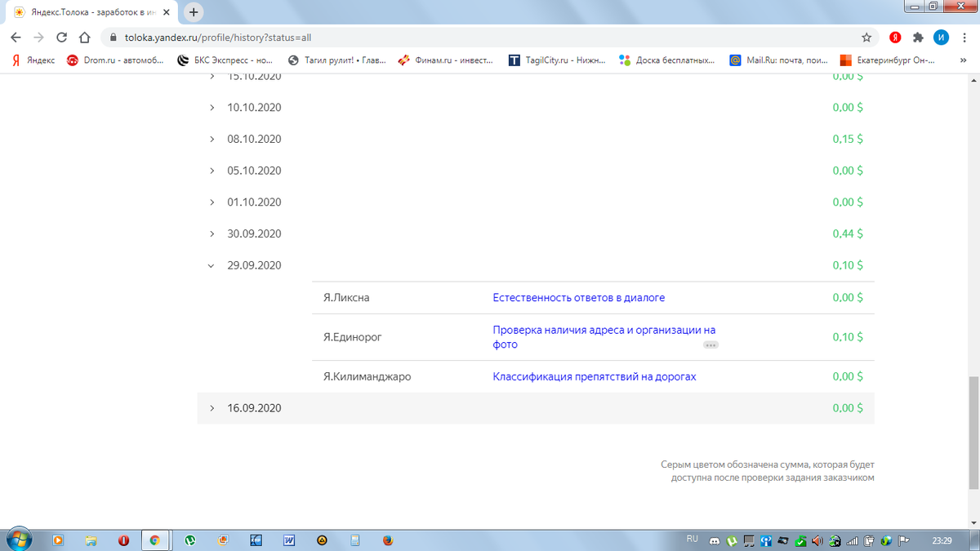Expand the 30.09.2020 history row
Screen dimensions: 980x551
tap(536, 233)
